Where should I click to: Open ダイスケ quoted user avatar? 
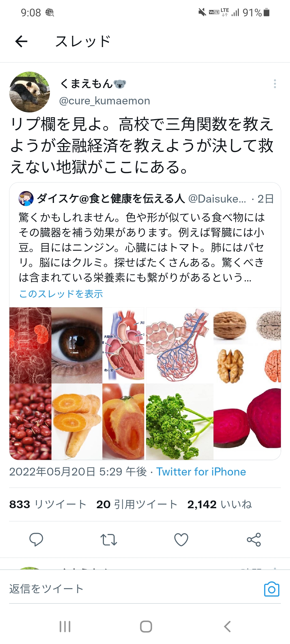pos(26,199)
